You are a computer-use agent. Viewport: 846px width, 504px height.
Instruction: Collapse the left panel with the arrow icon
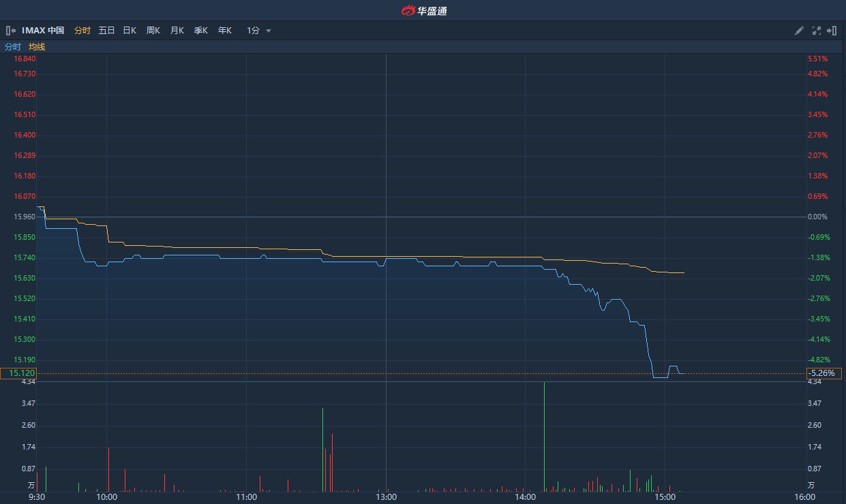tap(11, 31)
